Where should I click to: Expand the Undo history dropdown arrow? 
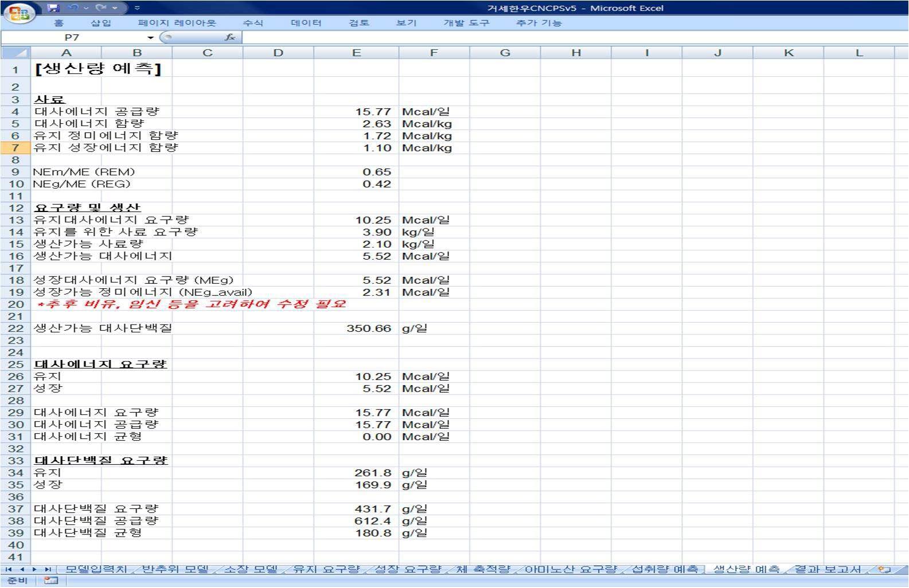click(85, 8)
